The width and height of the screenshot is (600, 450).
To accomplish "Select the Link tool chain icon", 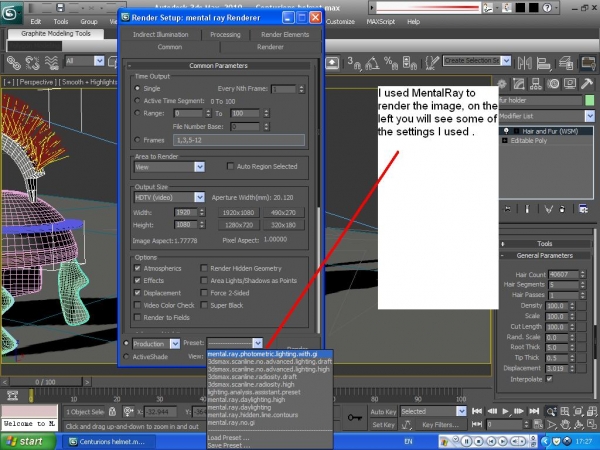I will tap(13, 62).
